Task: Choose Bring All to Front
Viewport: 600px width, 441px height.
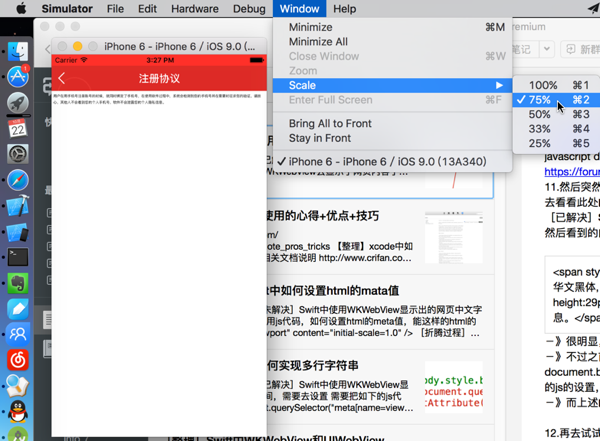Action: click(393, 124)
